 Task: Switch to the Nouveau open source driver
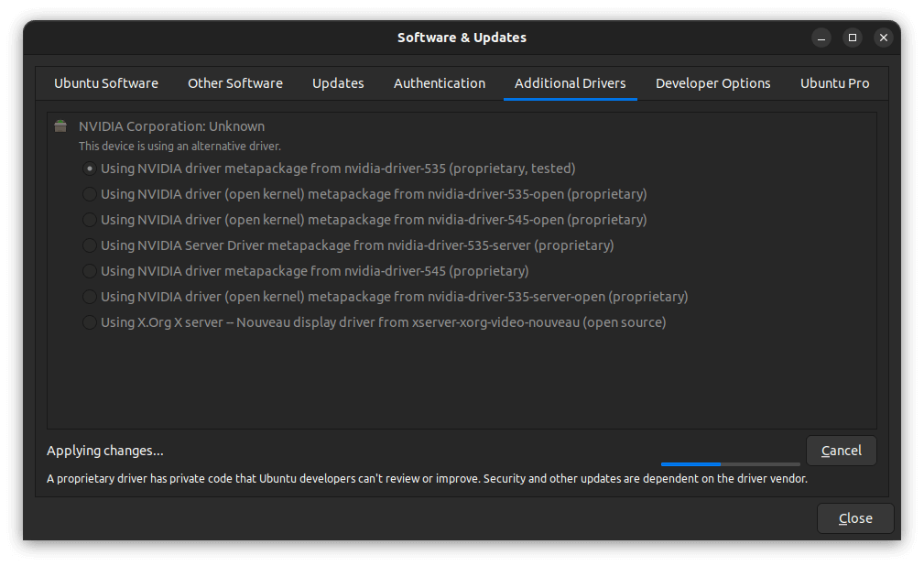(x=90, y=322)
